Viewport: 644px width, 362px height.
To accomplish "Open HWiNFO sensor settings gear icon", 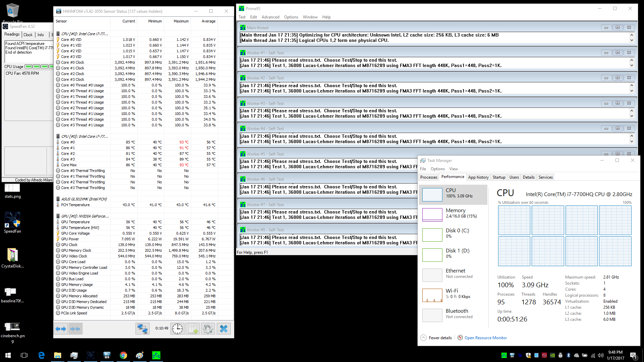I will pos(208,329).
